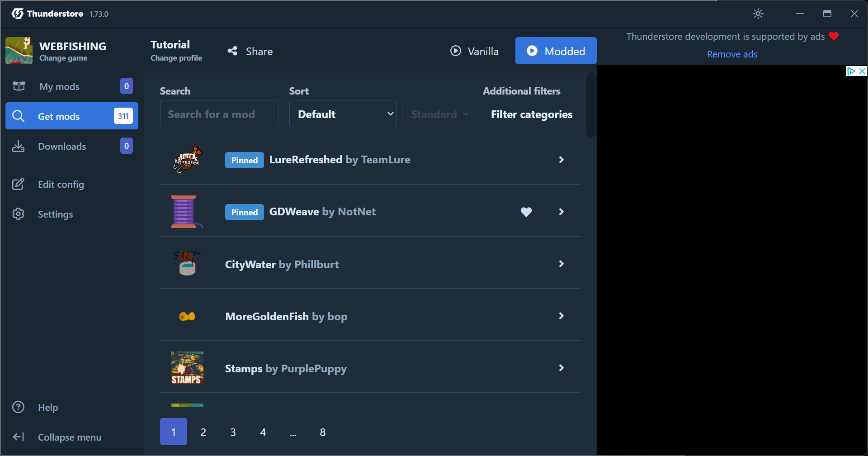Select Stamps by PurplePuppy title

point(286,369)
